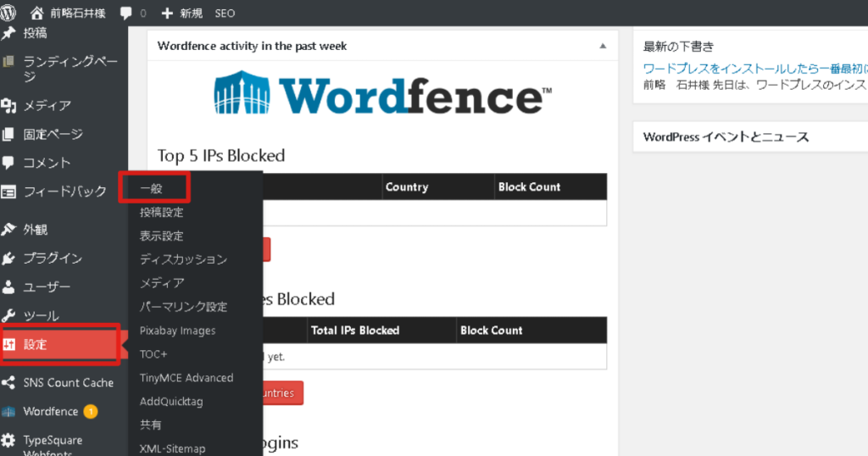The width and height of the screenshot is (868, 456).
Task: Click the Wordfence sidebar icon
Action: point(8,411)
